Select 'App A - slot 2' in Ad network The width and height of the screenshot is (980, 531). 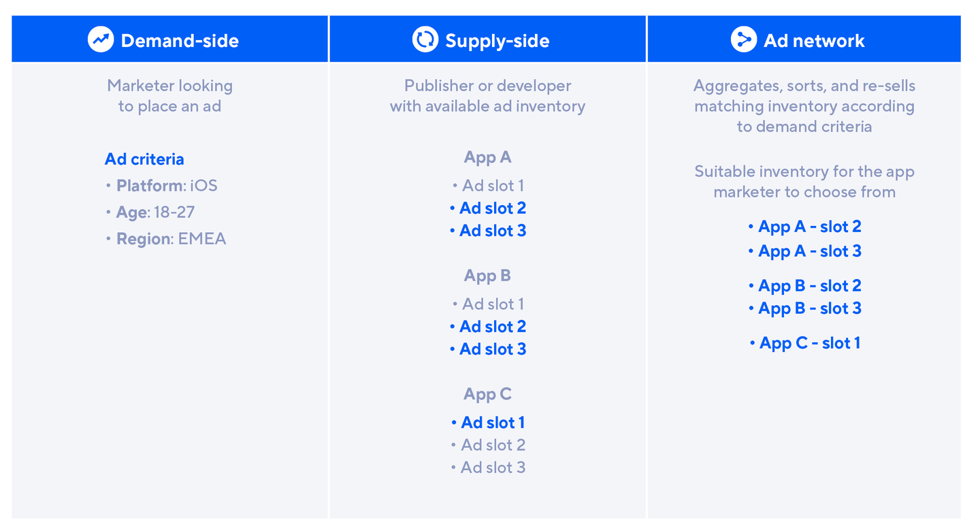809,227
